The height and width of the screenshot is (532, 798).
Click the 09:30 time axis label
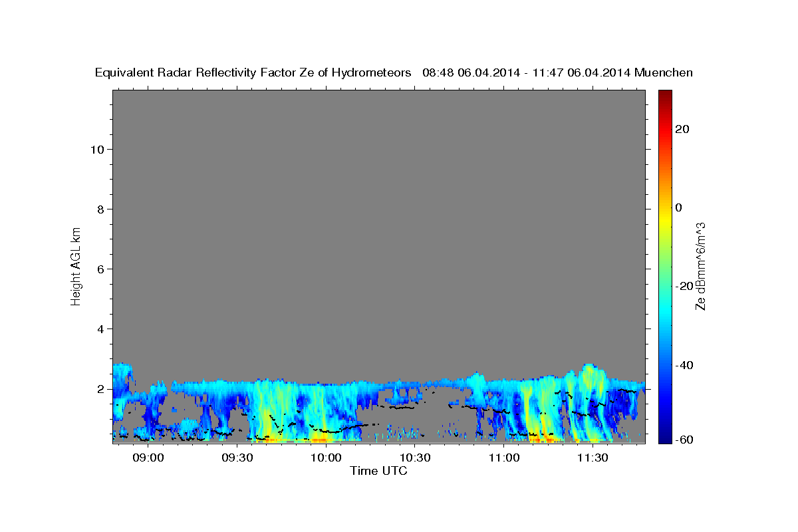pos(237,458)
